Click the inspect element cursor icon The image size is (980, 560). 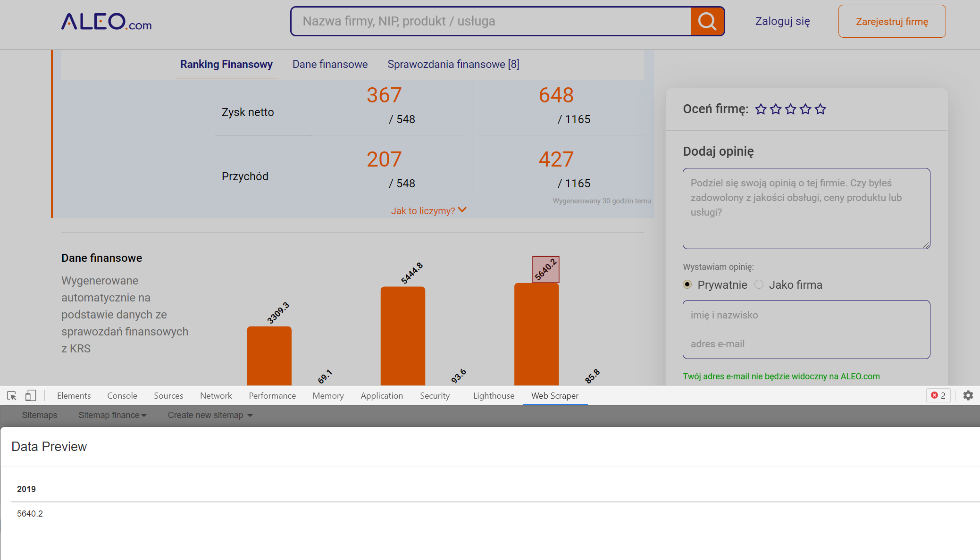point(12,396)
